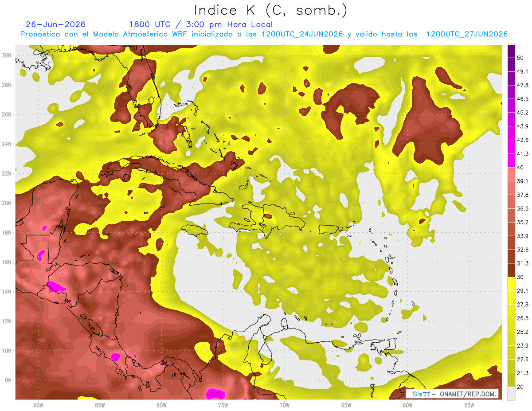Screen dimensions: 532x411
Task: Click the '30N' latitude axis label
Action: [x=7, y=55]
